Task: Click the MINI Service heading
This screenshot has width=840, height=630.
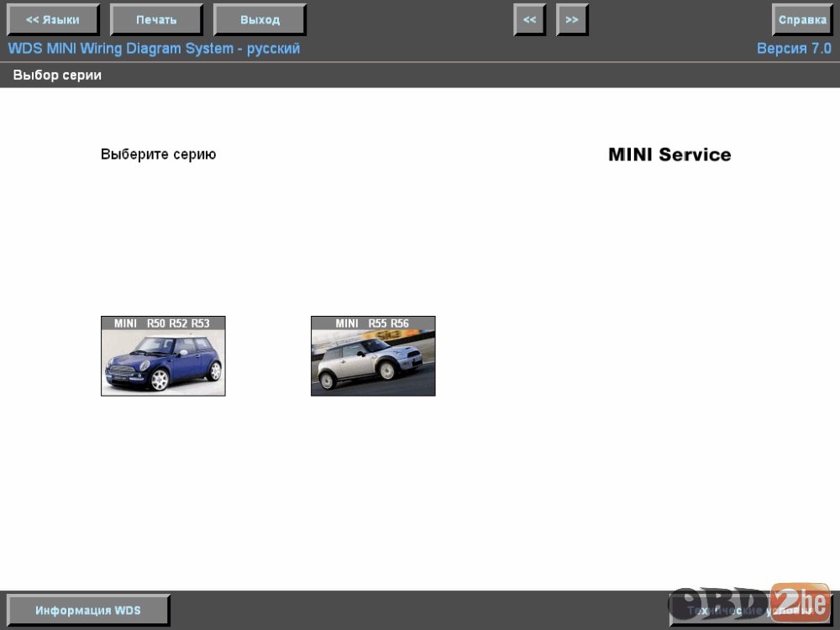Action: (x=669, y=155)
